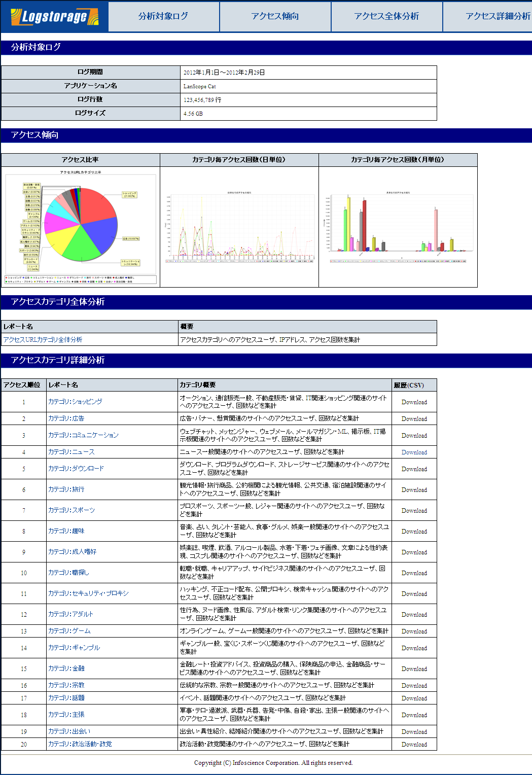This screenshot has height=775, width=532.
Task: Open the カテゴリ:政治活動・政党 report
Action: click(x=80, y=744)
